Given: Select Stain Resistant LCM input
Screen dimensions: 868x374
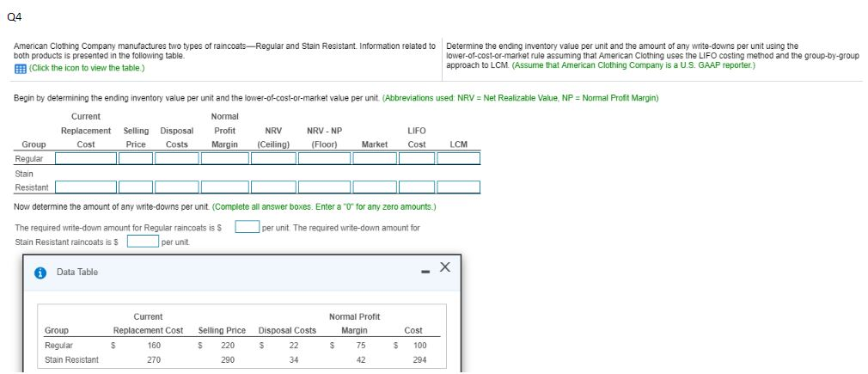Looking at the screenshot, I should point(458,187).
